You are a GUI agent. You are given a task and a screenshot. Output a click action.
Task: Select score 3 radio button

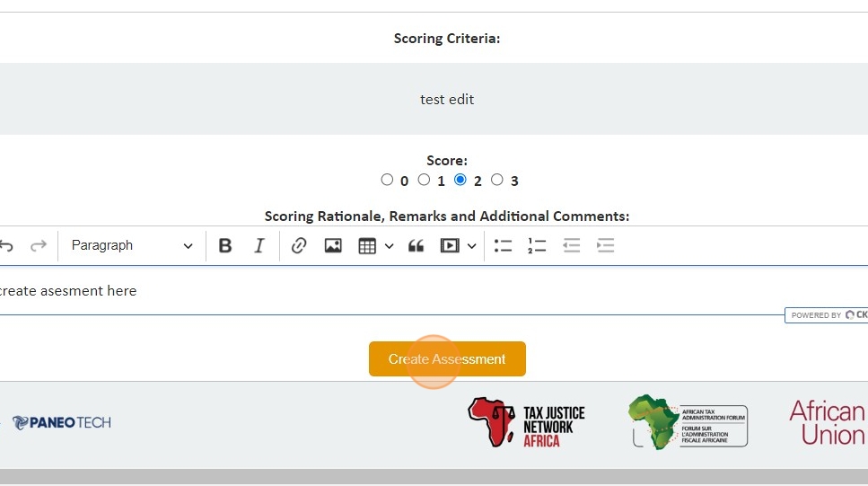pos(497,180)
